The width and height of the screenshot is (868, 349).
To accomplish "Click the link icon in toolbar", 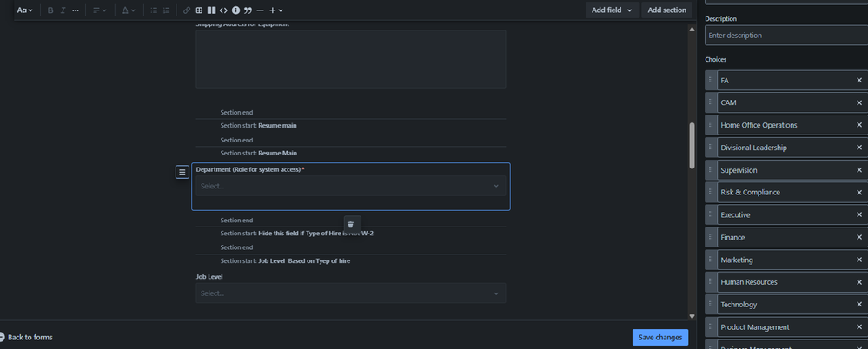I will coord(187,10).
